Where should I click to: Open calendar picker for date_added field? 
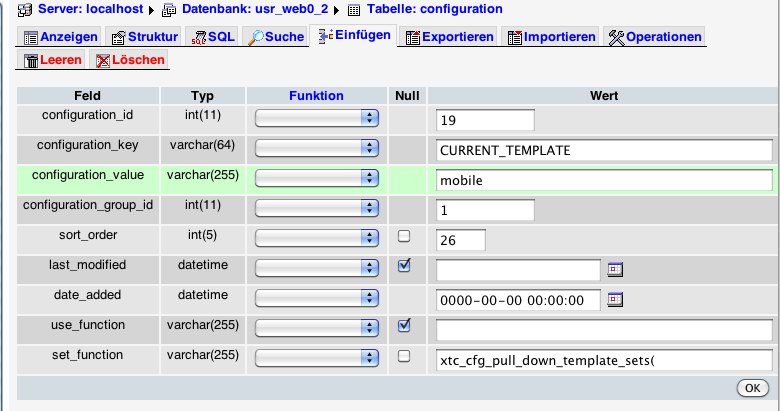616,299
